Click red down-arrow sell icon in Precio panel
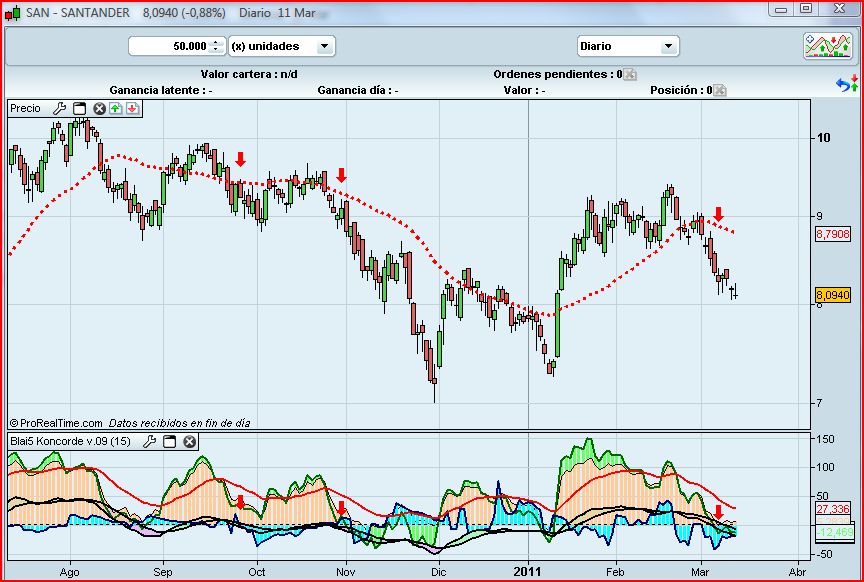This screenshot has width=864, height=582. click(132, 108)
